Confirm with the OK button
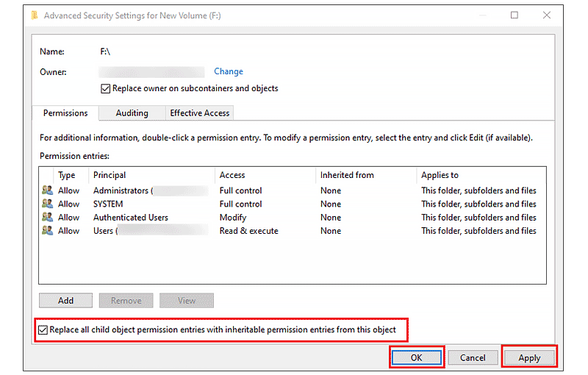Viewport: 588px width, 375px height. (417, 357)
